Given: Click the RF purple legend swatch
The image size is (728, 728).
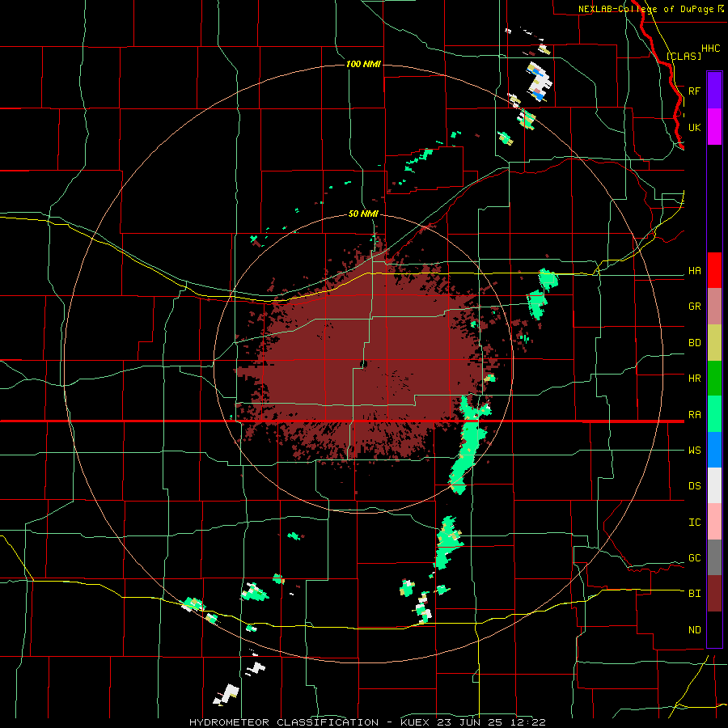Looking at the screenshot, I should pos(714,91).
